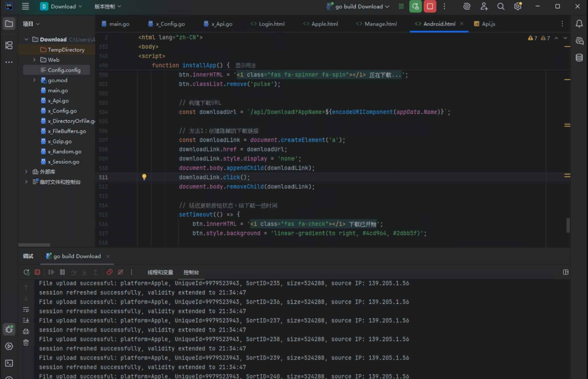Clear console output with trash icon
Screen dimensions: 588x379
[26, 343]
